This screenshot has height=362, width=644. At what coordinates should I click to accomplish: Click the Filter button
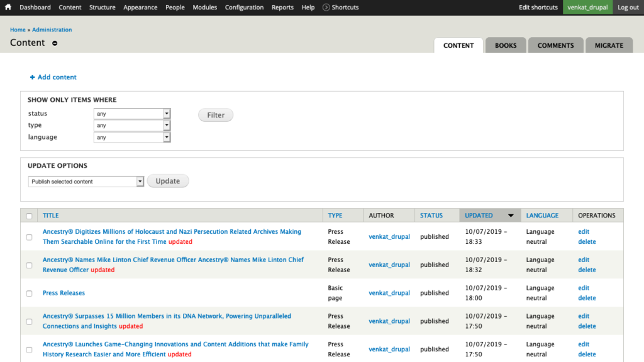(216, 115)
